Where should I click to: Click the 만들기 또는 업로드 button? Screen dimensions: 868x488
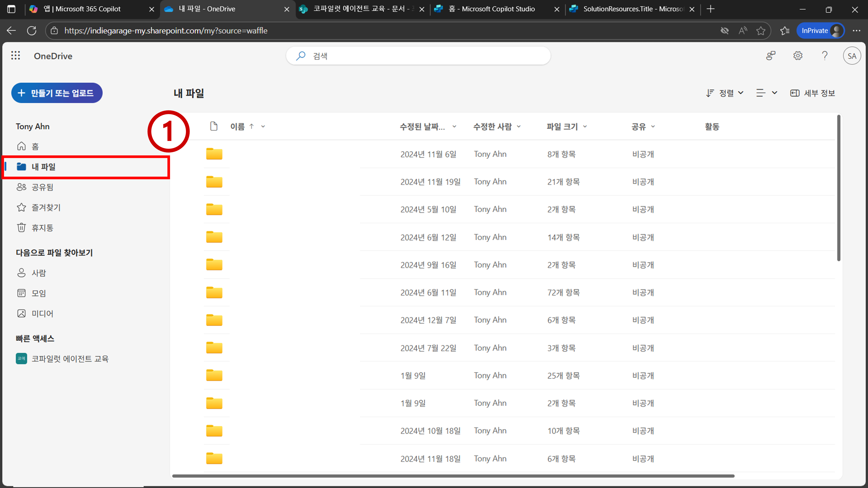point(57,93)
